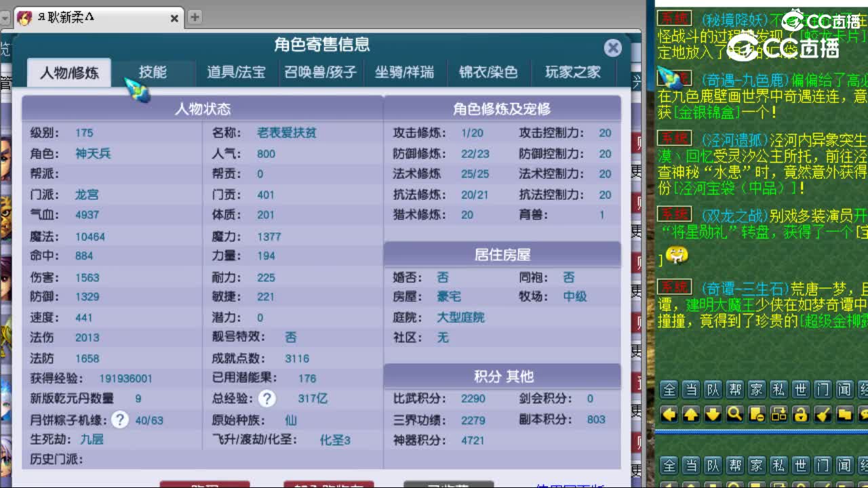Toggle the chat scroll lock icon
Image resolution: width=868 pixels, height=488 pixels.
click(x=800, y=413)
